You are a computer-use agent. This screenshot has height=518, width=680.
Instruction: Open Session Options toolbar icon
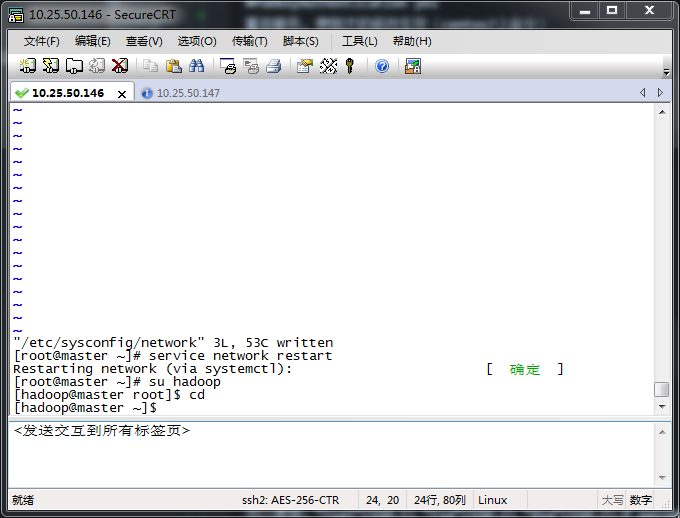304,66
